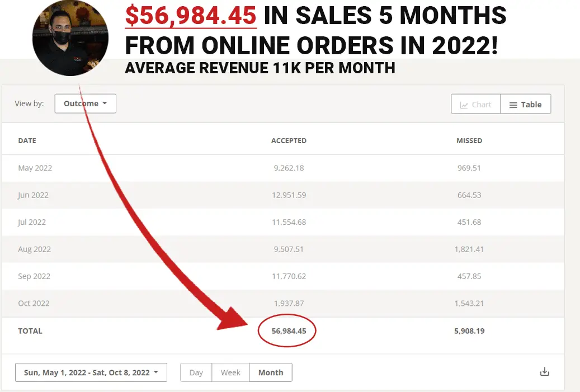580x392 pixels.
Task: Click the DATE column header
Action: click(27, 141)
